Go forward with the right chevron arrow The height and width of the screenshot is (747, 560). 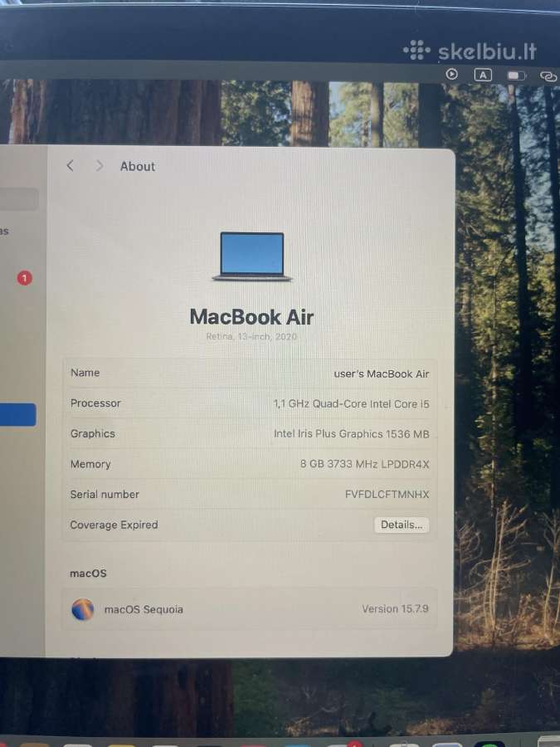(x=99, y=166)
